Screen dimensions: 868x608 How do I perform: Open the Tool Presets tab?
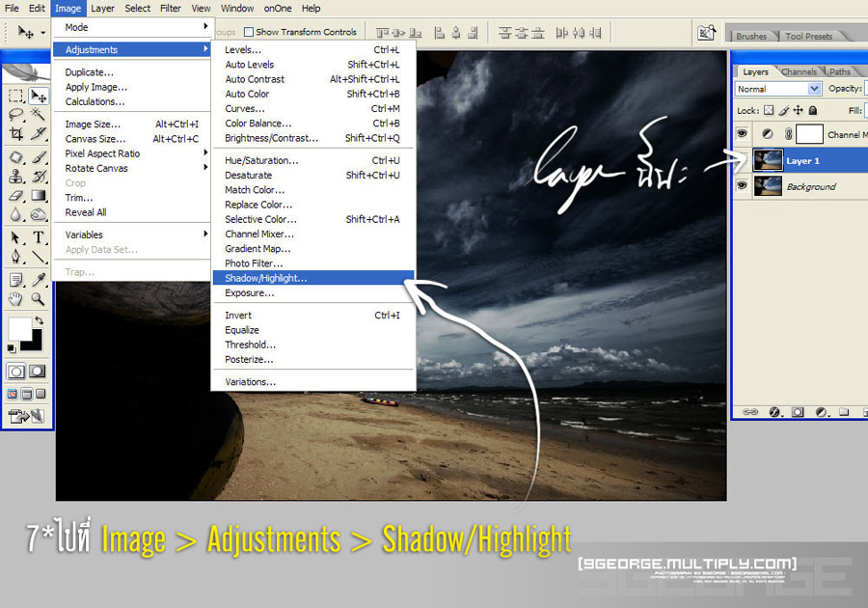(x=808, y=36)
